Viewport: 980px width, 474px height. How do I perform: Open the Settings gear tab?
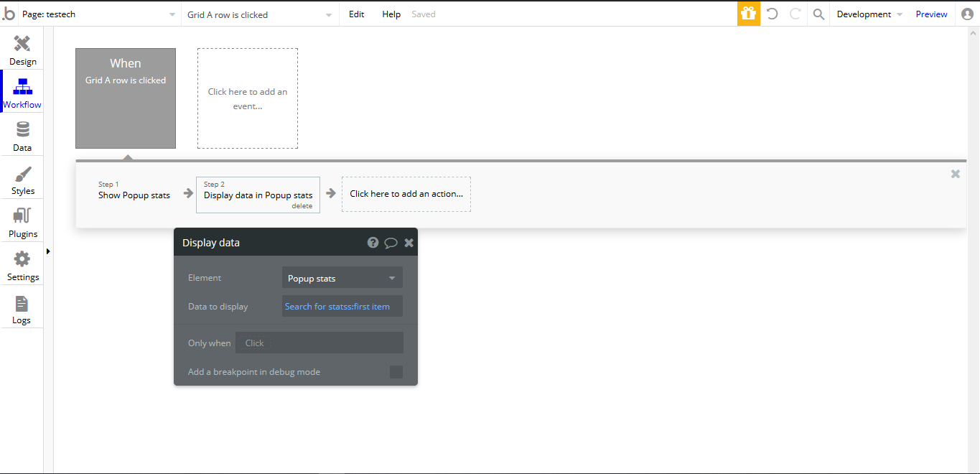pos(22,266)
